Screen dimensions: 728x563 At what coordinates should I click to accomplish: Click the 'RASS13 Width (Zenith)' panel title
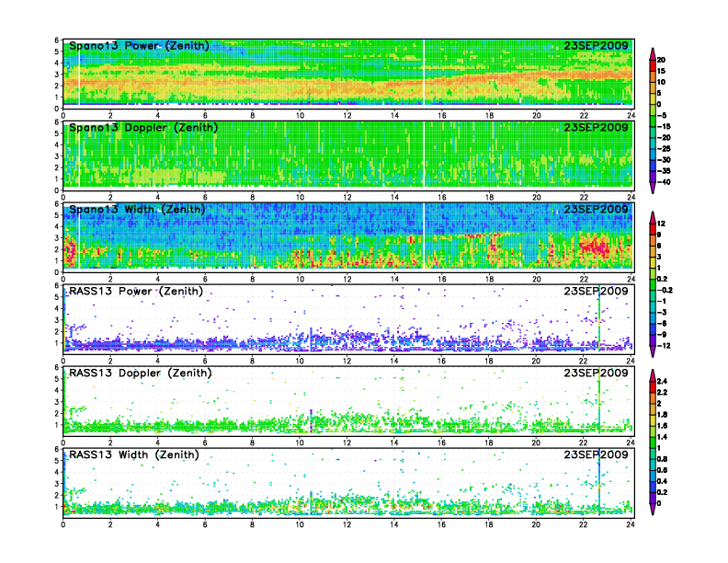point(134,454)
